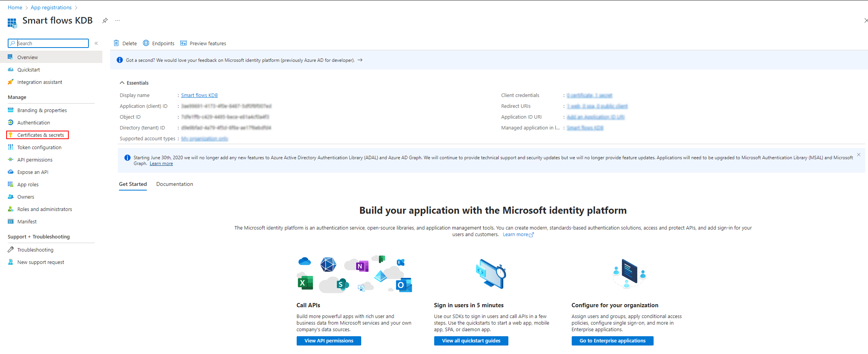This screenshot has width=868, height=354.
Task: Pin the Smart flows KDB app
Action: pyautogui.click(x=105, y=20)
